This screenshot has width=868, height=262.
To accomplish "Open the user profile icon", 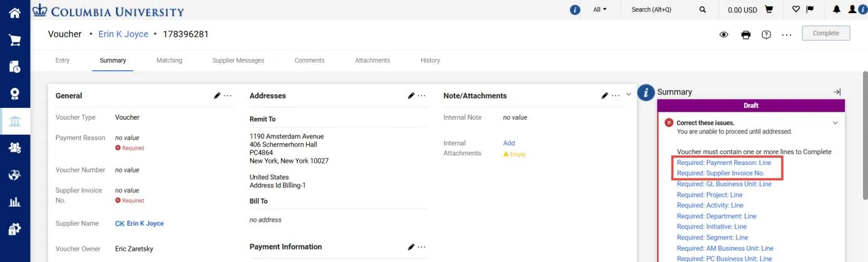I will point(852,9).
